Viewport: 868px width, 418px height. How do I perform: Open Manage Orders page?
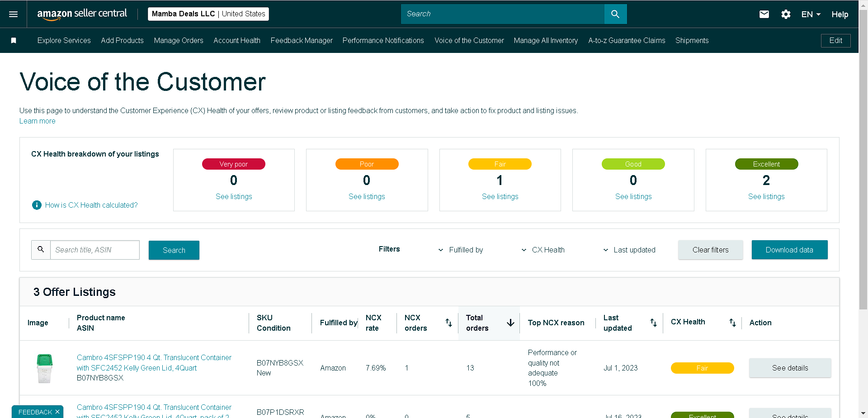pyautogui.click(x=179, y=40)
